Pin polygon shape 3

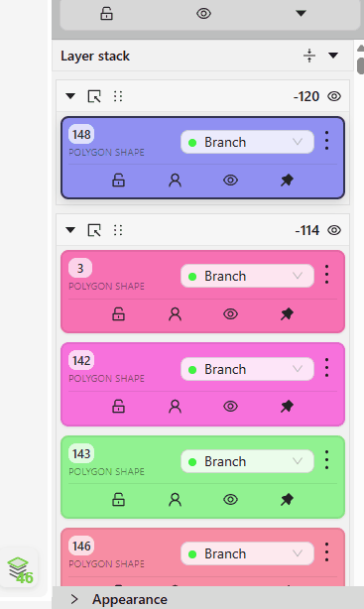tap(287, 313)
